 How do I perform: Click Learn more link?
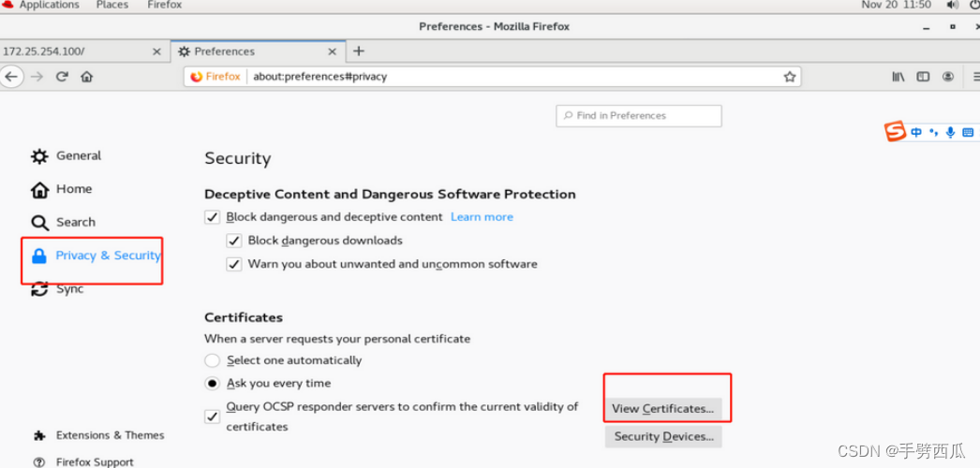[x=482, y=217]
